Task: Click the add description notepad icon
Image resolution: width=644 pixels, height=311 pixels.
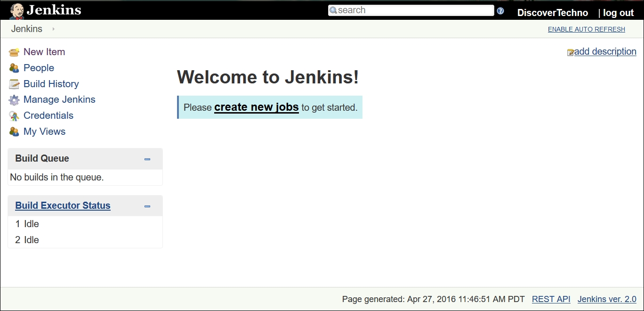Action: pyautogui.click(x=571, y=52)
